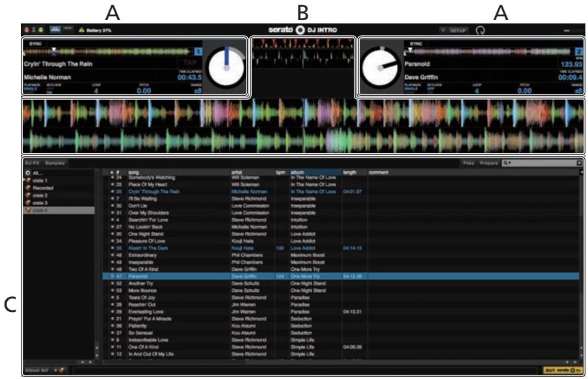Click the Album Art button

click(x=36, y=371)
